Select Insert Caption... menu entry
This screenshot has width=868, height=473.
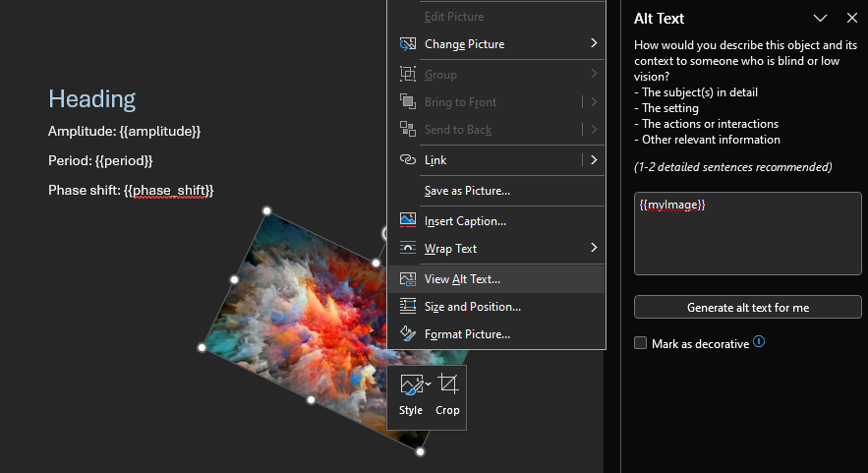pyautogui.click(x=496, y=221)
